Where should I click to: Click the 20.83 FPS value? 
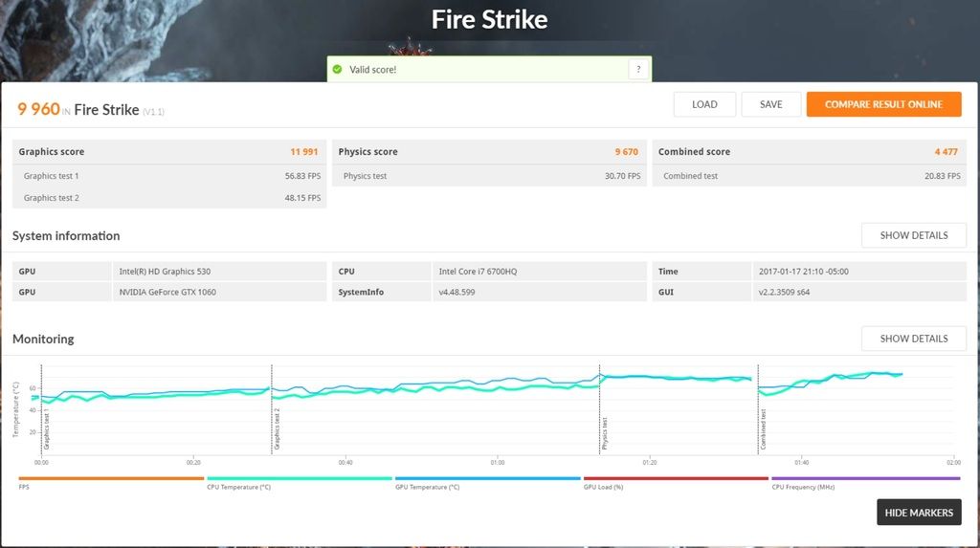click(x=943, y=176)
